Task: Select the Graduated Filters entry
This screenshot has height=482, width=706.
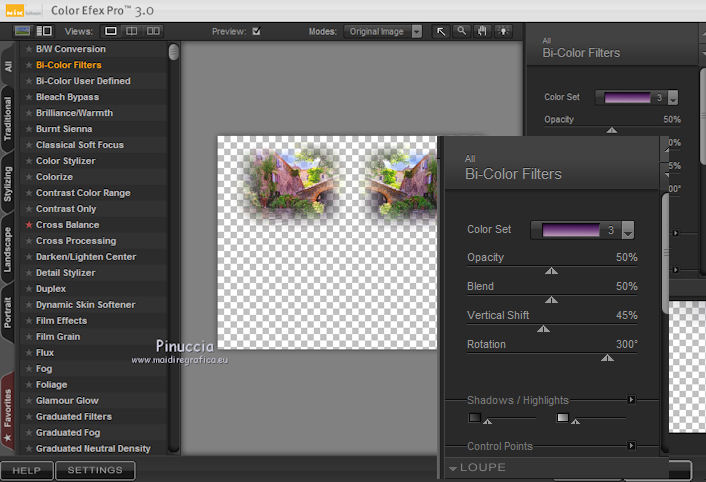Action: coord(74,416)
